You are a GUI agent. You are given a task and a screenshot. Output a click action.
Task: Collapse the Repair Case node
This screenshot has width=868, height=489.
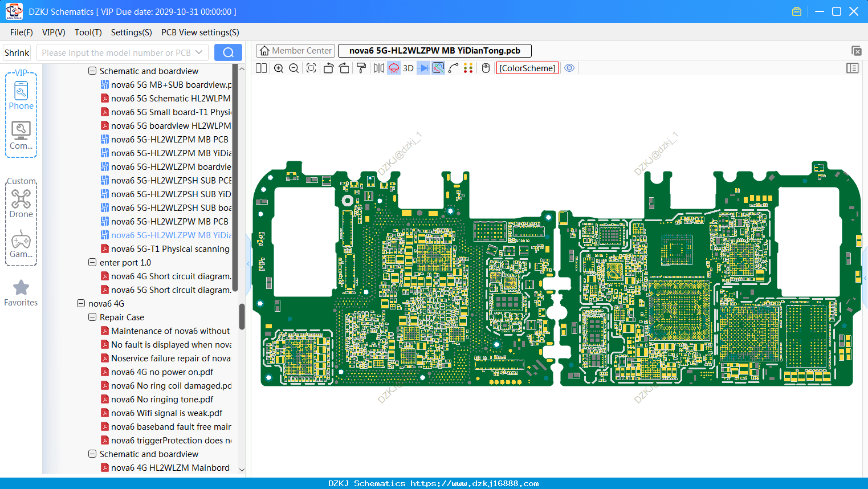92,317
